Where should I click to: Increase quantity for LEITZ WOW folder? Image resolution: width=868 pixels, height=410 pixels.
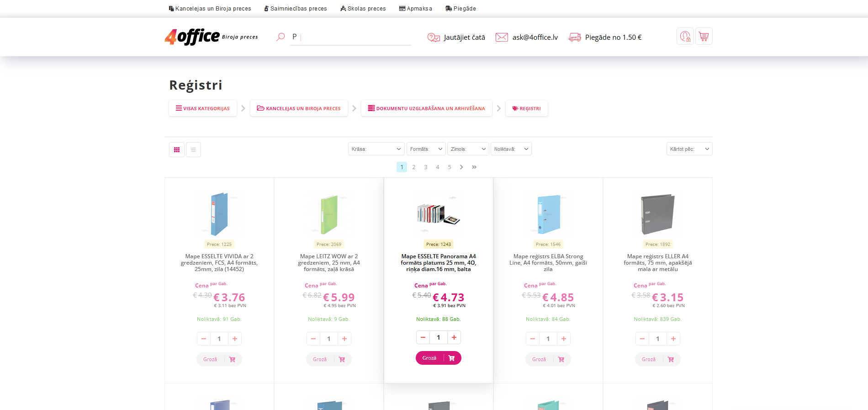pos(344,339)
